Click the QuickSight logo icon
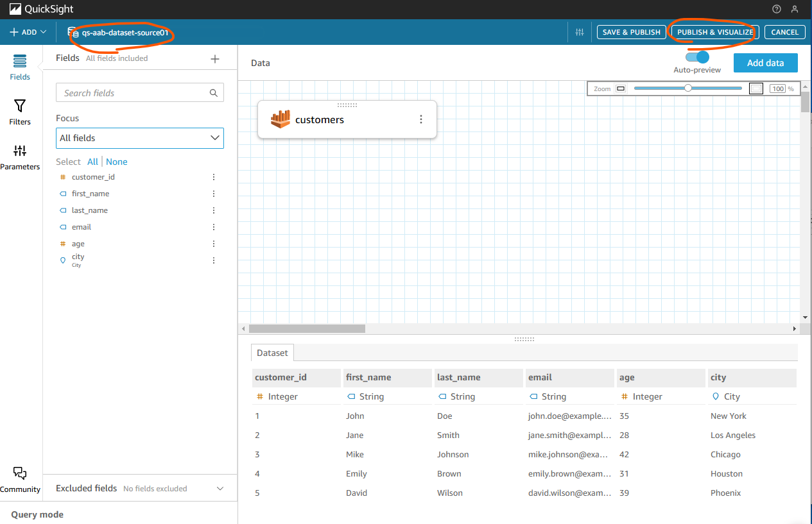The height and width of the screenshot is (524, 812). [15, 9]
